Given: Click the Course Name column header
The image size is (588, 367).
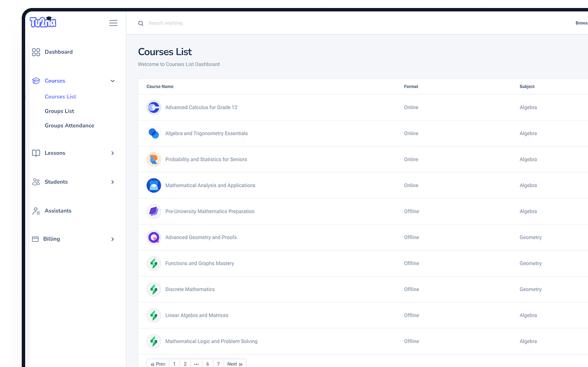Looking at the screenshot, I should coord(160,86).
